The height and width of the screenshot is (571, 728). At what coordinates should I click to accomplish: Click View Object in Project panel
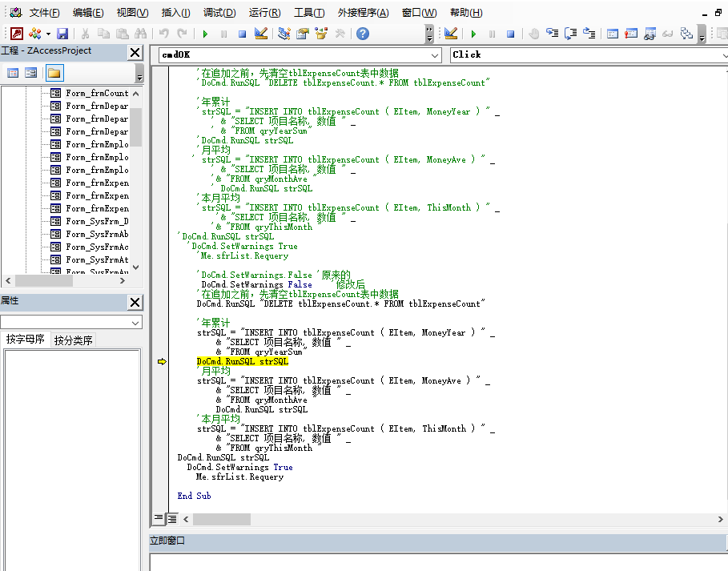[31, 73]
